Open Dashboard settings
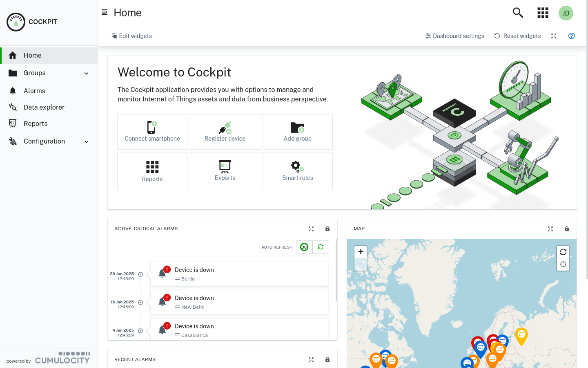Screen dimensions: 588x368 click(454, 36)
